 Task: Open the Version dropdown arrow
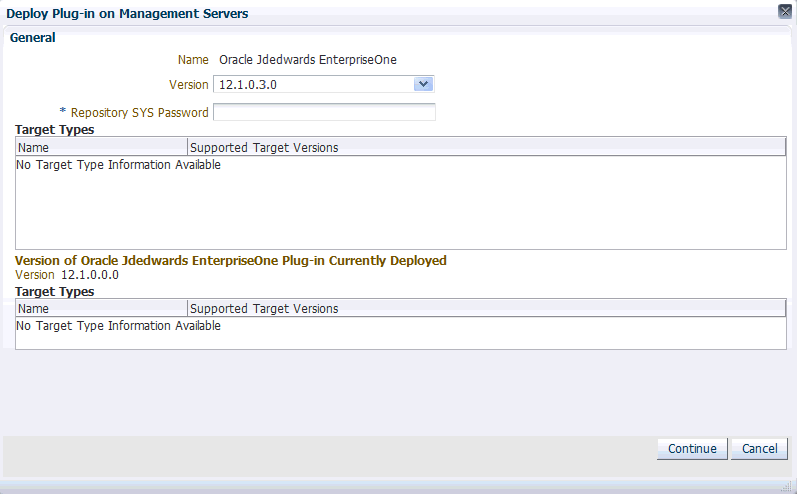tap(423, 84)
